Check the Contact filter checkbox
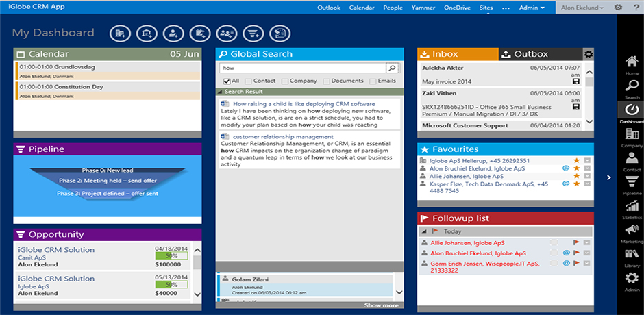The height and width of the screenshot is (315, 644). point(248,81)
